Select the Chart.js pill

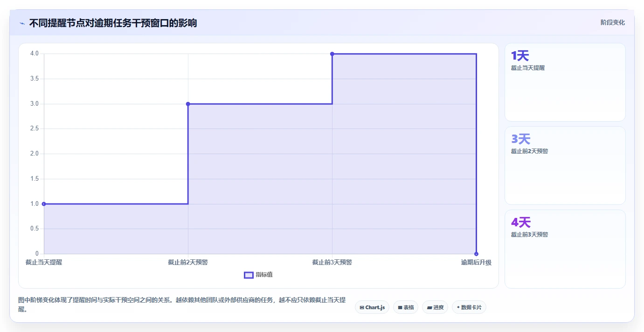pyautogui.click(x=372, y=307)
